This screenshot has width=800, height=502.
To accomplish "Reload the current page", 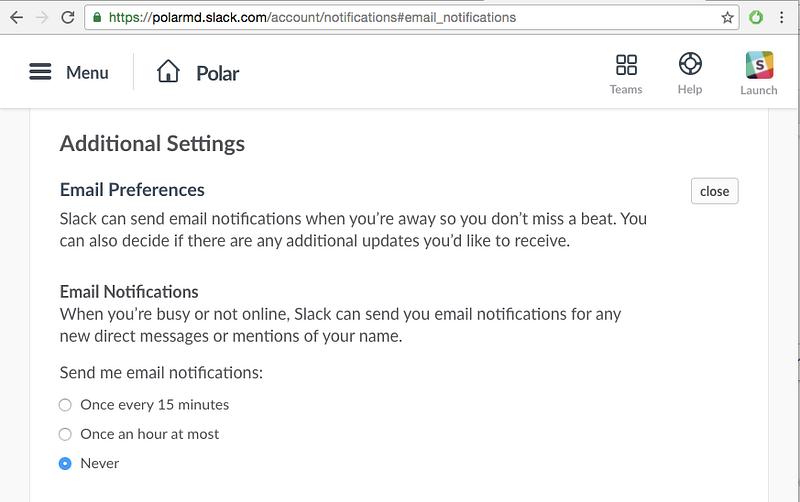I will pyautogui.click(x=67, y=18).
